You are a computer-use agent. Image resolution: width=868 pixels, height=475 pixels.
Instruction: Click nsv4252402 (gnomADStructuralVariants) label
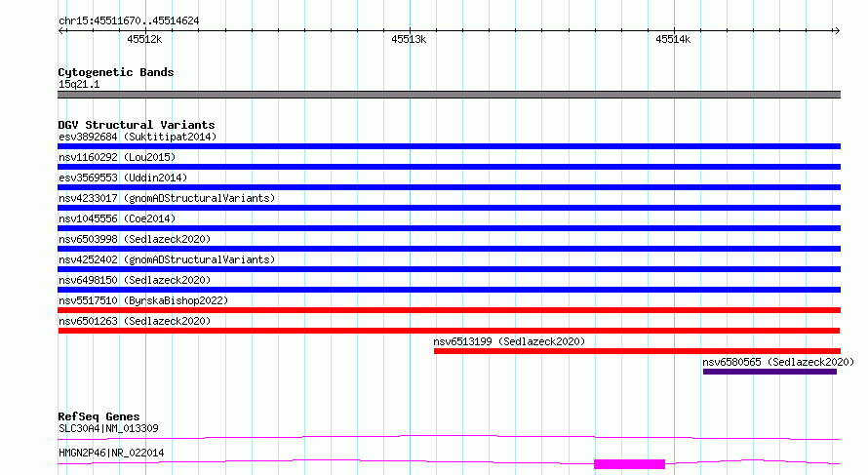tap(167, 259)
